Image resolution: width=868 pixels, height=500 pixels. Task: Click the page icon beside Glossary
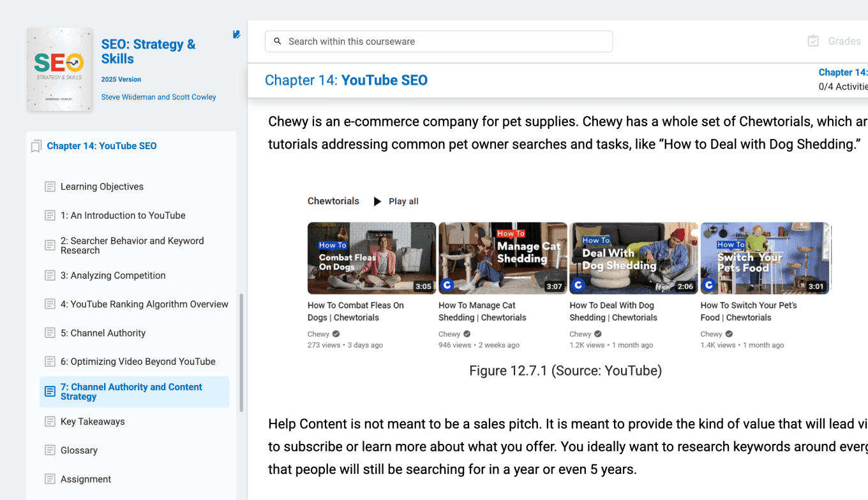(50, 450)
